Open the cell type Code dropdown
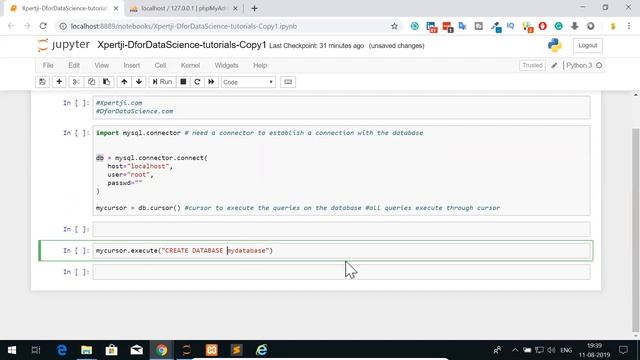 click(248, 82)
